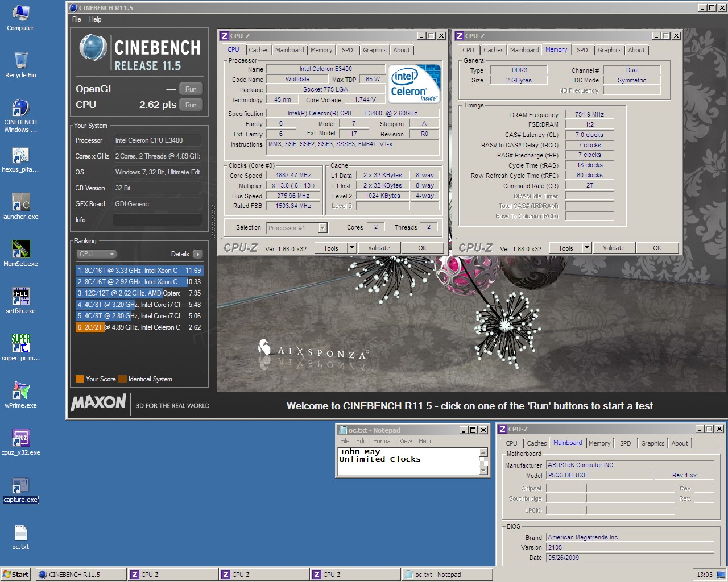728x582 pixels.
Task: Select the 2C/2T 4.89 GHz Celeron ranking row
Action: pos(139,327)
